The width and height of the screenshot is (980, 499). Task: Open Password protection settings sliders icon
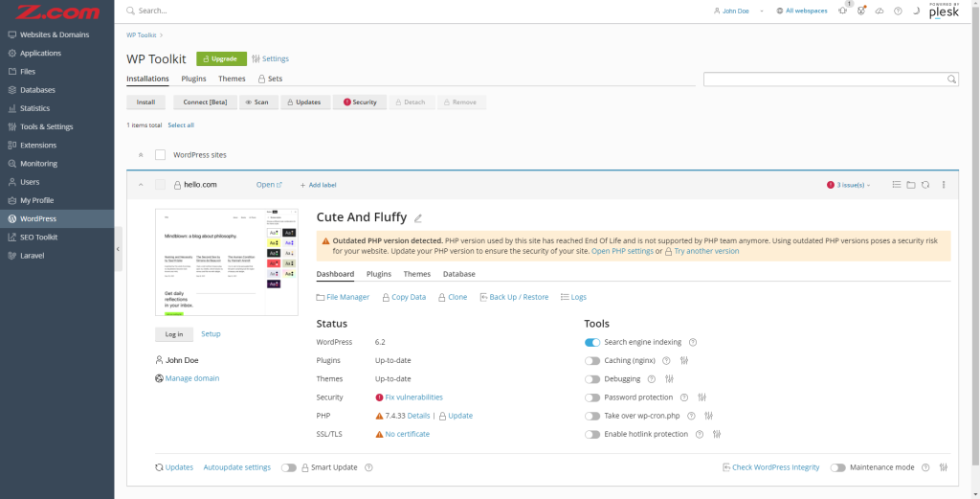(x=702, y=397)
